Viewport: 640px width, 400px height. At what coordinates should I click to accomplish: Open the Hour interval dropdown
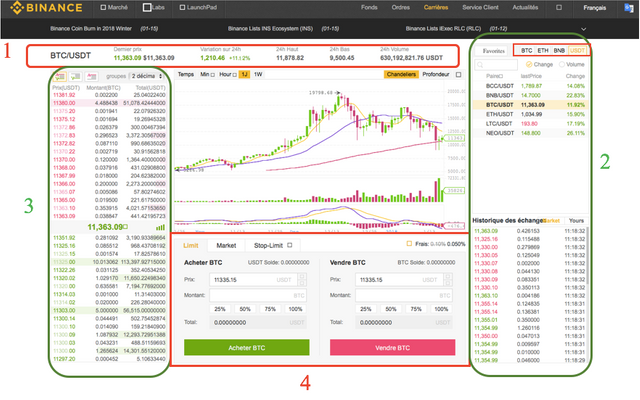(228, 74)
